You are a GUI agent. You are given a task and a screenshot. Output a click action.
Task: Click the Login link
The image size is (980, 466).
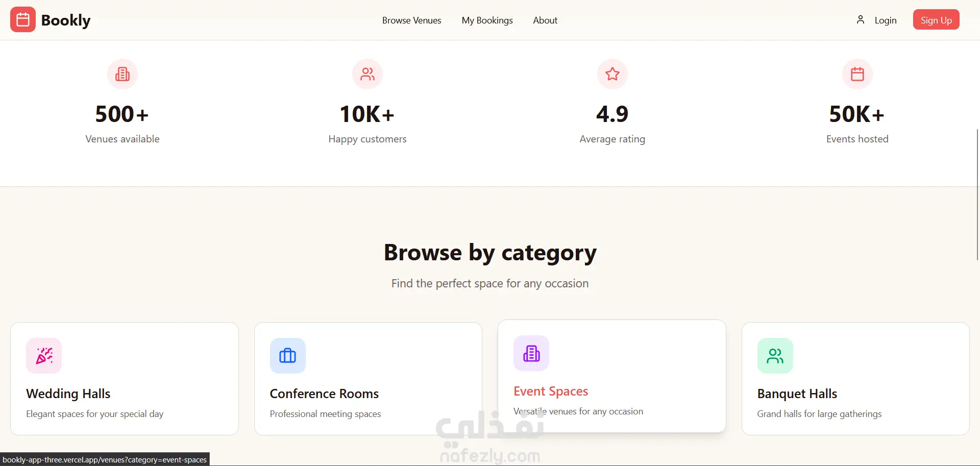(885, 20)
